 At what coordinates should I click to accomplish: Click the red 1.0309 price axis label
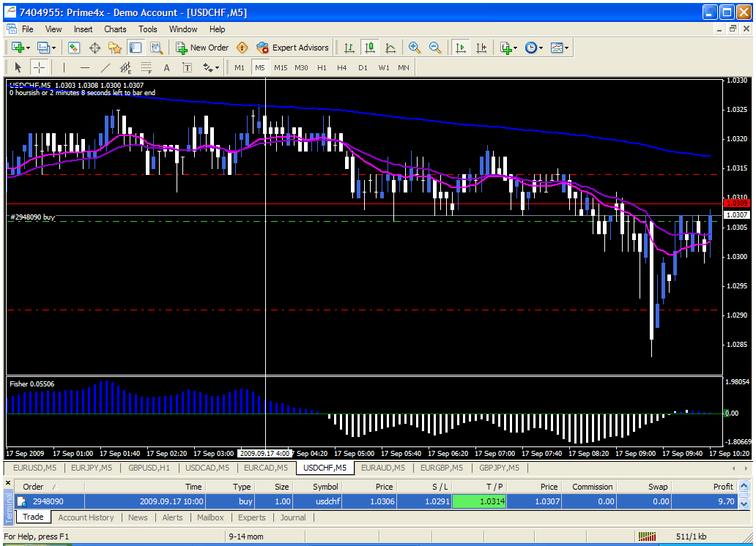[x=736, y=203]
